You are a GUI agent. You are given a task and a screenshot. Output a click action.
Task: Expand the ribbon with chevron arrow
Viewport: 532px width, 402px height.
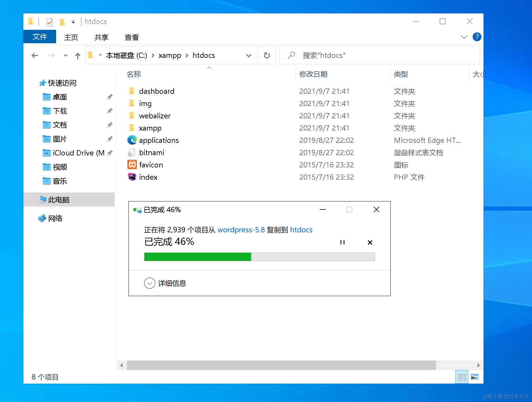tap(464, 37)
